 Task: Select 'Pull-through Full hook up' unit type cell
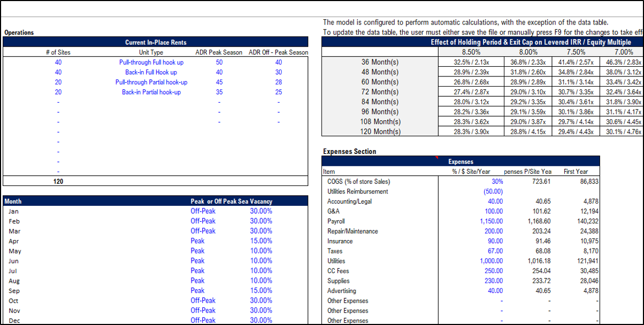click(151, 63)
